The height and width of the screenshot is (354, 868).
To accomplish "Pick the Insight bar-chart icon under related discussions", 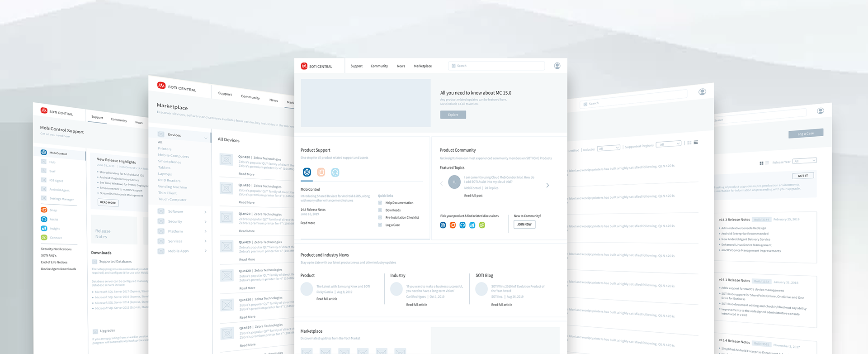I will point(472,225).
